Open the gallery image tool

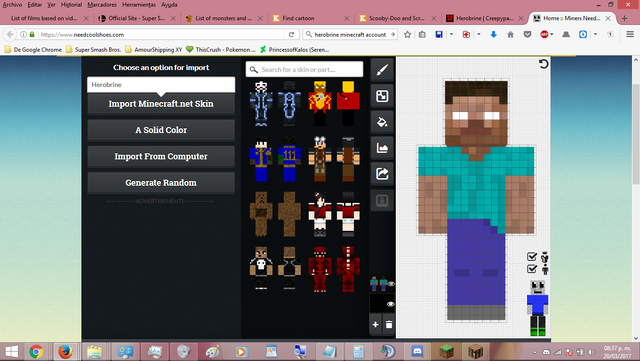pyautogui.click(x=382, y=148)
